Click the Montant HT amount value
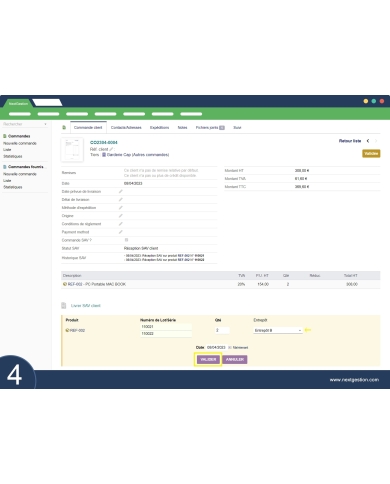 (302, 170)
